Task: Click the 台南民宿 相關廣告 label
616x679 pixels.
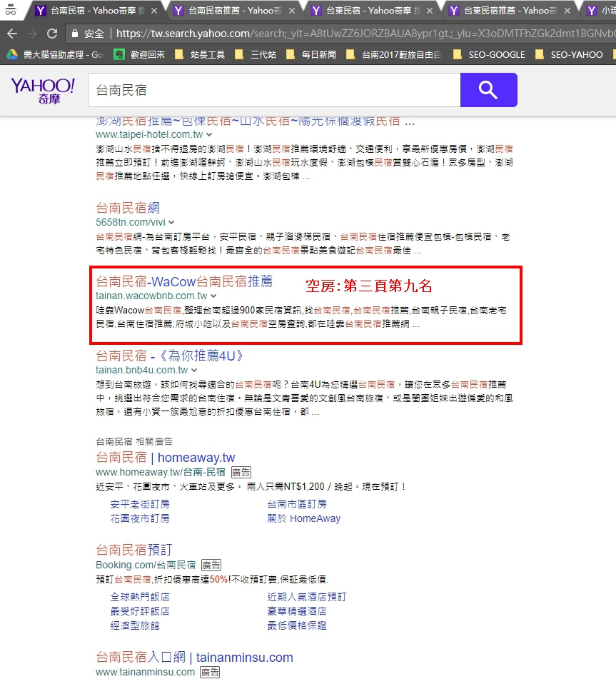Action: pyautogui.click(x=134, y=442)
